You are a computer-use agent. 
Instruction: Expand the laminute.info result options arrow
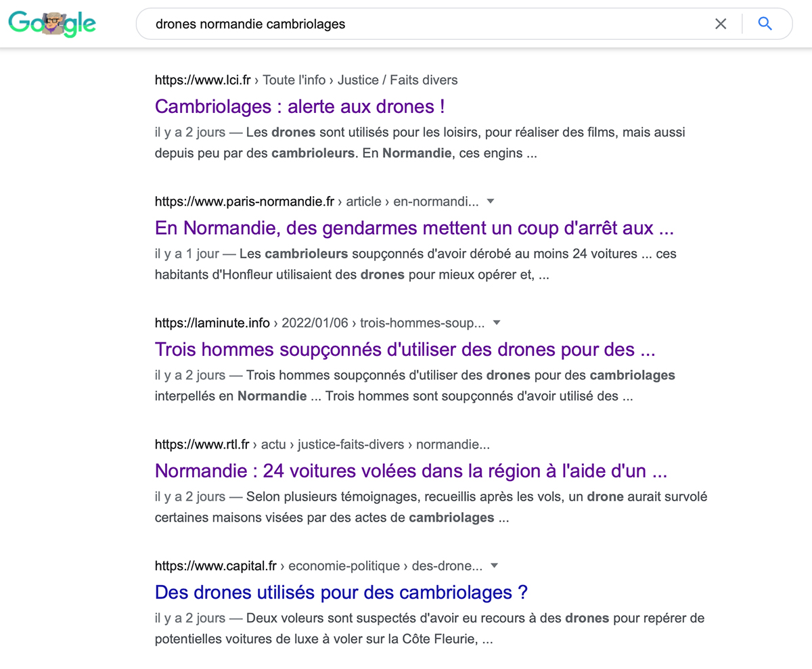pos(497,323)
